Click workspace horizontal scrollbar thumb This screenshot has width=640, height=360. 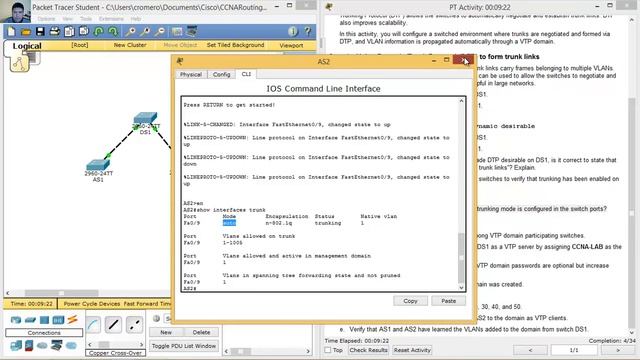pyautogui.click(x=61, y=293)
